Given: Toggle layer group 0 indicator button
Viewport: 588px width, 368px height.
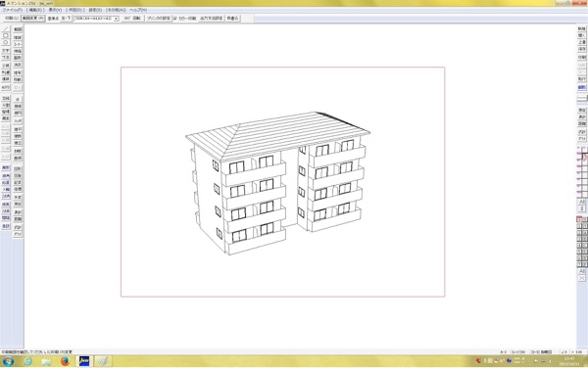Looking at the screenshot, I should tap(582, 208).
